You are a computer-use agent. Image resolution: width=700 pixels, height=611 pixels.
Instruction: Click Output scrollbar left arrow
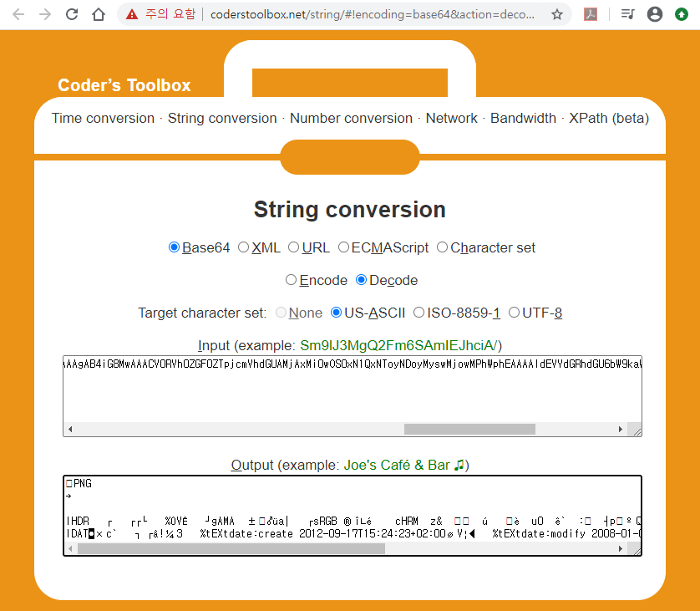click(x=70, y=548)
